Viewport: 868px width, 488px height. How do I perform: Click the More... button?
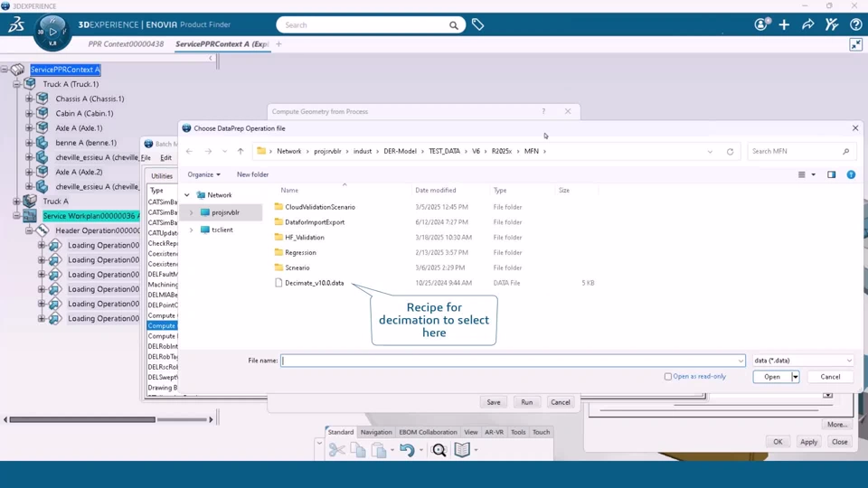pyautogui.click(x=836, y=425)
